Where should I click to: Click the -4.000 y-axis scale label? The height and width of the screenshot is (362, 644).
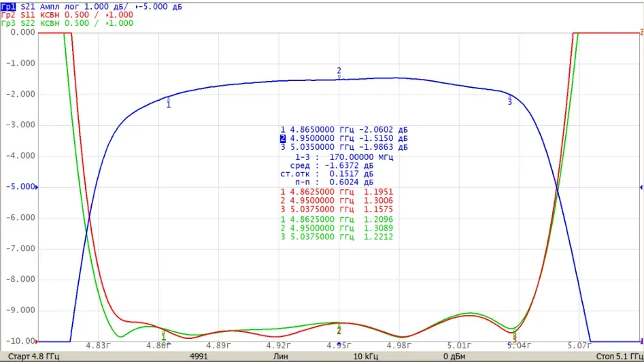pos(20,156)
